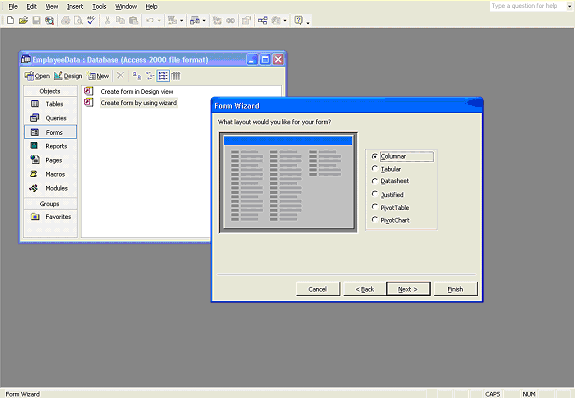The height and width of the screenshot is (407, 575).
Task: Open the Relationships toolbar icon
Action: 263,21
